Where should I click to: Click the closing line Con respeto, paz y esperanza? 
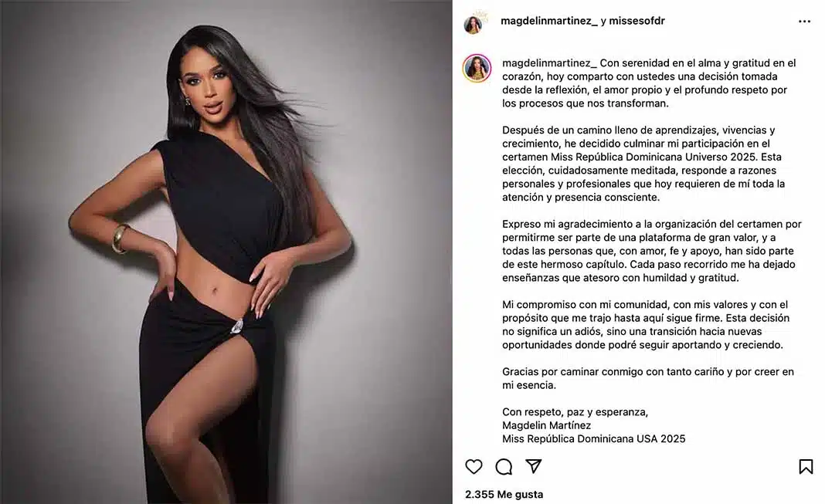(x=575, y=412)
